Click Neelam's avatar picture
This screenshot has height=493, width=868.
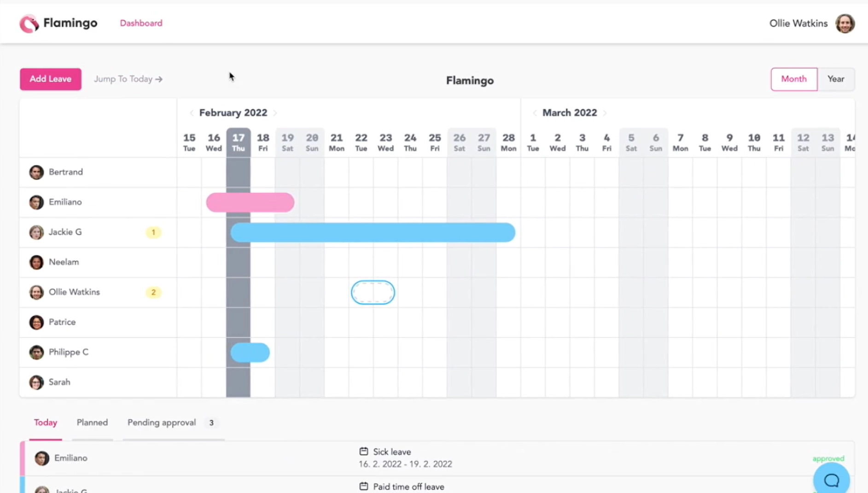tap(36, 262)
